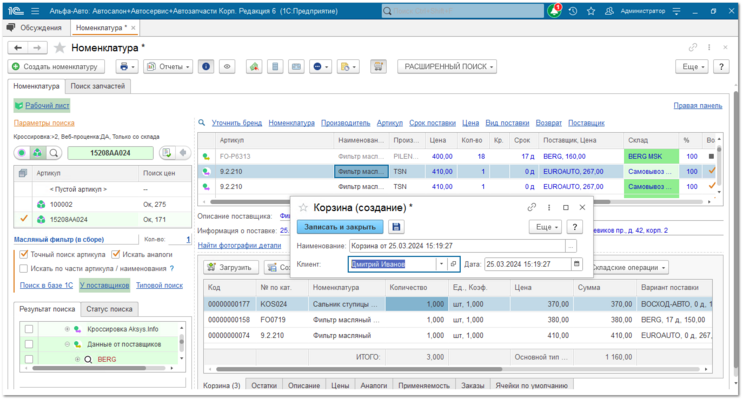Screen dimensions: 743x400
Task: Open the Аналоги bottom tab
Action: coord(373,385)
